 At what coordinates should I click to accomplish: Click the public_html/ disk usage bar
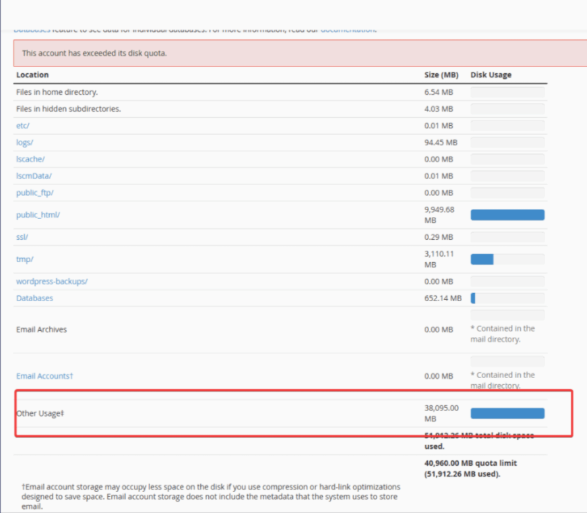(x=507, y=215)
